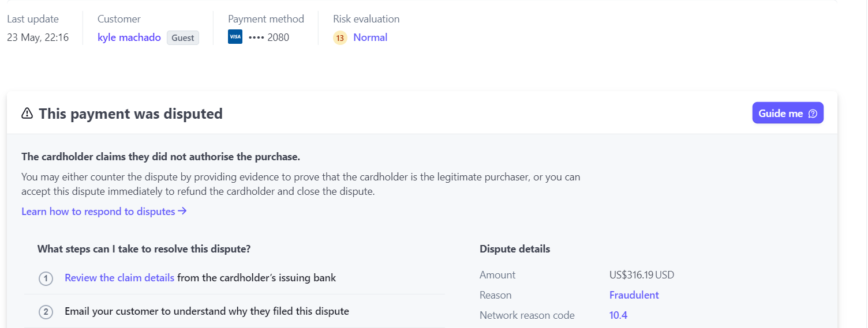Click the Fraudulent reason link
This screenshot has width=868, height=328.
(x=634, y=295)
